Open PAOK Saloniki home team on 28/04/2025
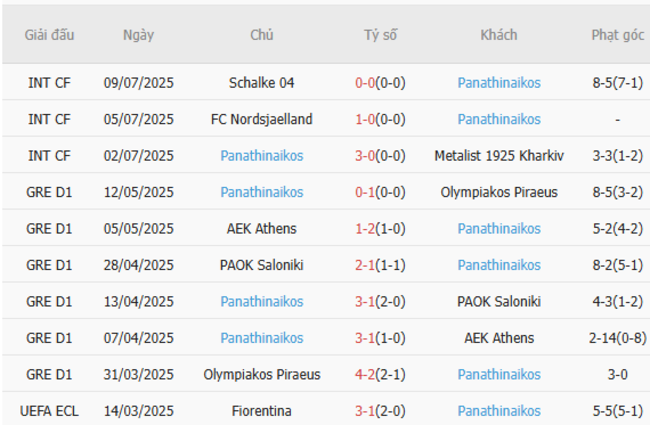650x425 pixels. (261, 265)
